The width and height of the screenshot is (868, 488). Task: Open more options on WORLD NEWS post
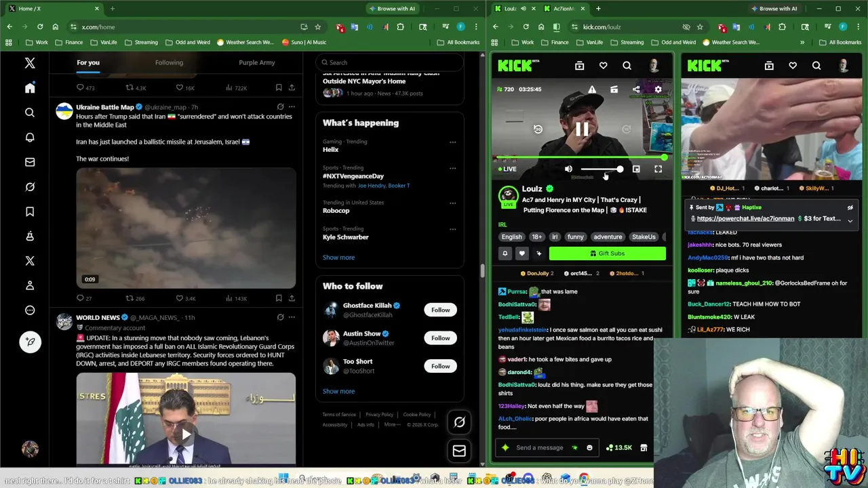292,317
